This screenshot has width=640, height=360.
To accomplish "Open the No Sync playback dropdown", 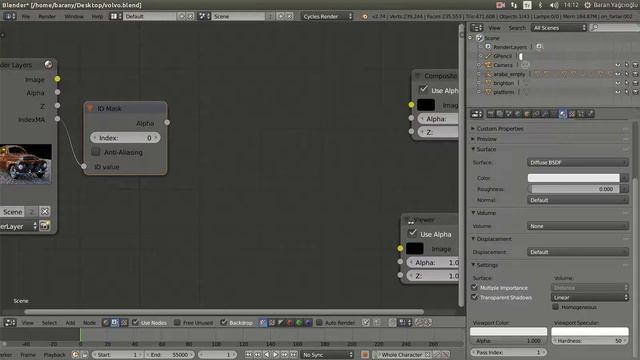I will [x=327, y=355].
